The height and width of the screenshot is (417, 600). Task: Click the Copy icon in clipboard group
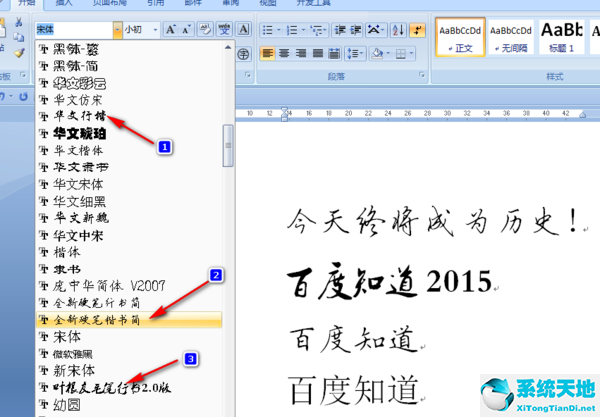click(18, 37)
